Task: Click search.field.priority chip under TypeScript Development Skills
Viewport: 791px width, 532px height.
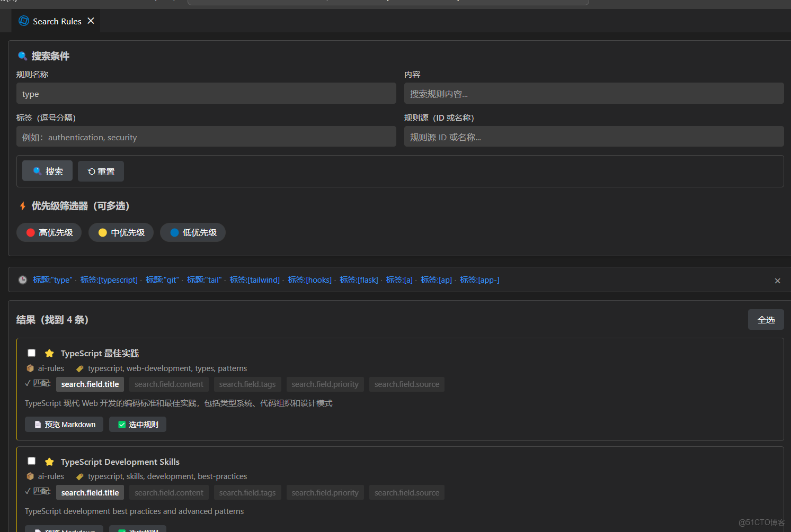Action: pos(325,492)
